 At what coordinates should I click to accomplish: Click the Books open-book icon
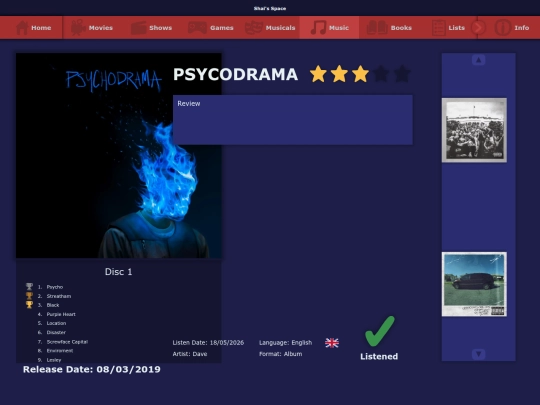[377, 28]
